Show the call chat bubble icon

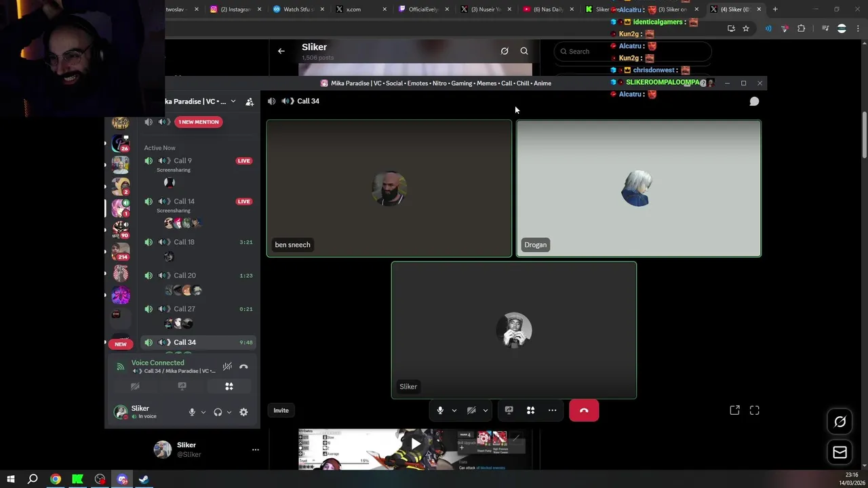pos(754,101)
